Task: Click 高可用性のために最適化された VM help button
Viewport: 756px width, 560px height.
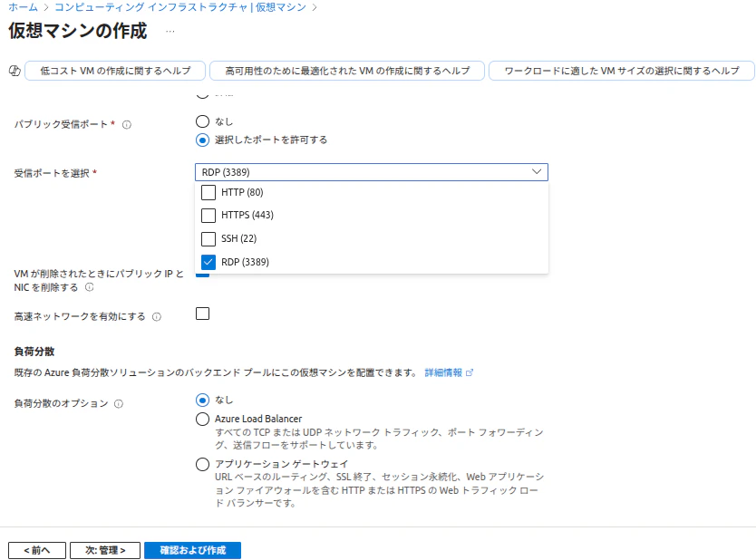Action: (347, 71)
